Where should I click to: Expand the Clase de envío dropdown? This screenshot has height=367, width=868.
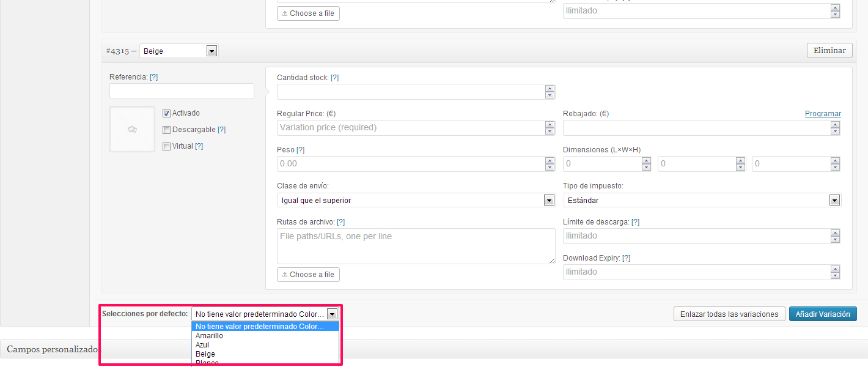[x=416, y=201]
